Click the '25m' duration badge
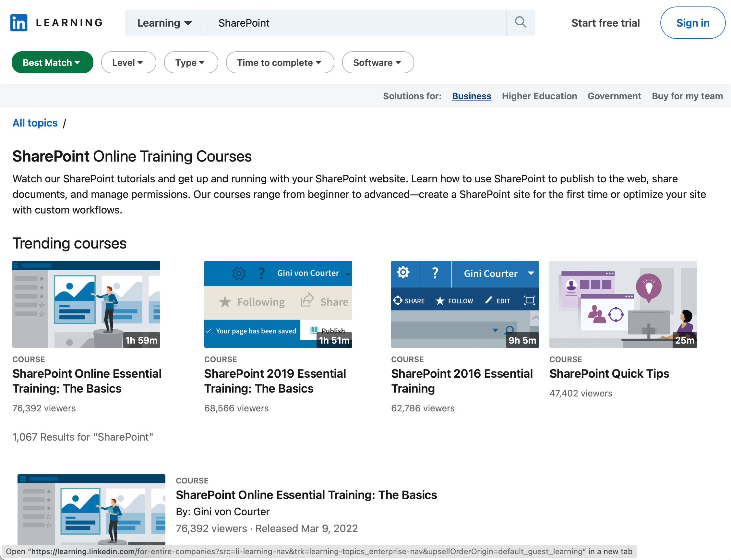Viewport: 731px width, 560px height. (685, 340)
